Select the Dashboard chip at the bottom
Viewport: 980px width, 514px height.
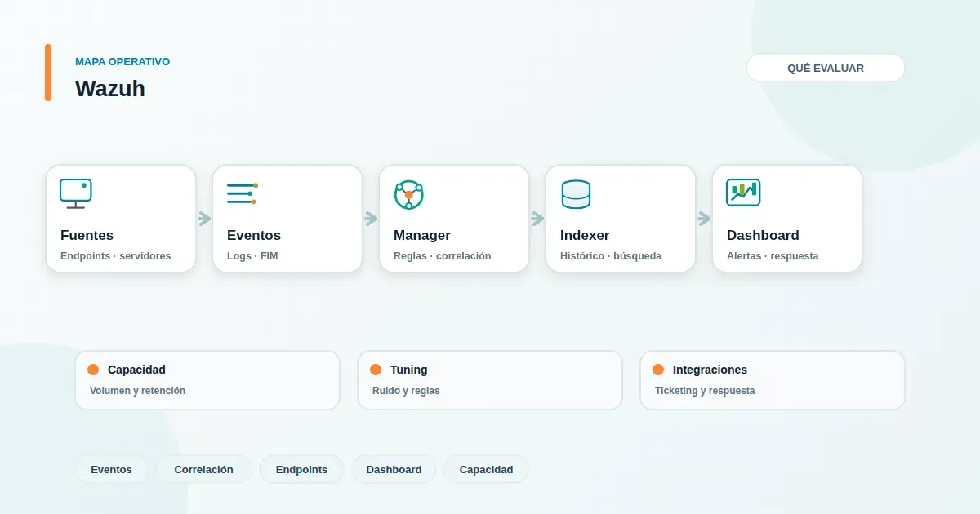pyautogui.click(x=394, y=469)
